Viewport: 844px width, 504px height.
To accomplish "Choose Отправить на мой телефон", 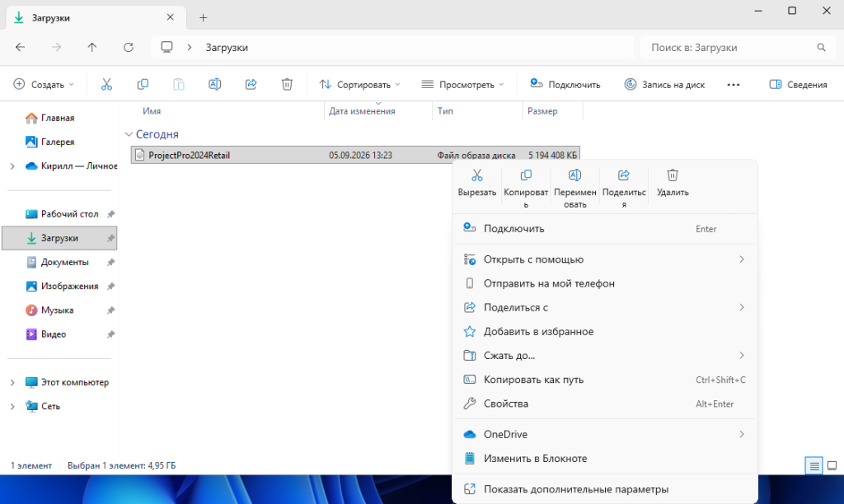I will point(605,283).
